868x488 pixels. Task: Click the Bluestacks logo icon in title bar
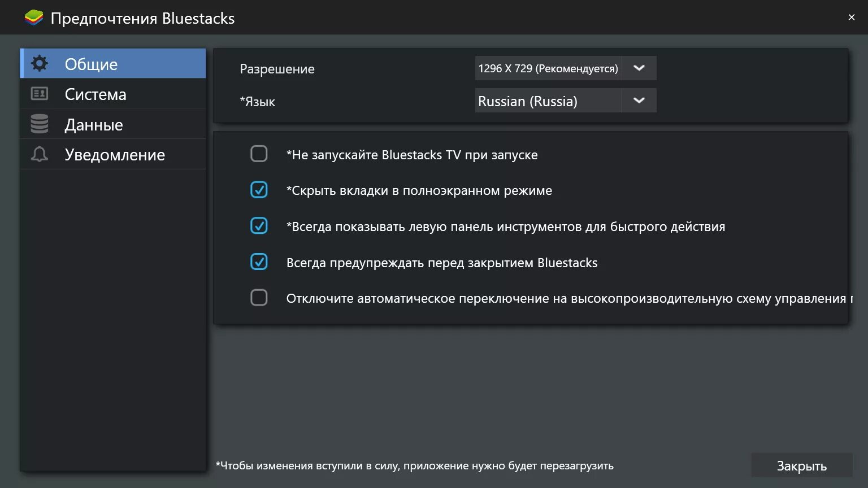point(34,18)
